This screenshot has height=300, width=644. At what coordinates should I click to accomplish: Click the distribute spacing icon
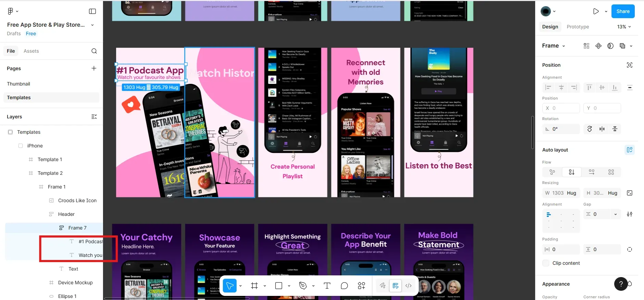tap(630, 88)
